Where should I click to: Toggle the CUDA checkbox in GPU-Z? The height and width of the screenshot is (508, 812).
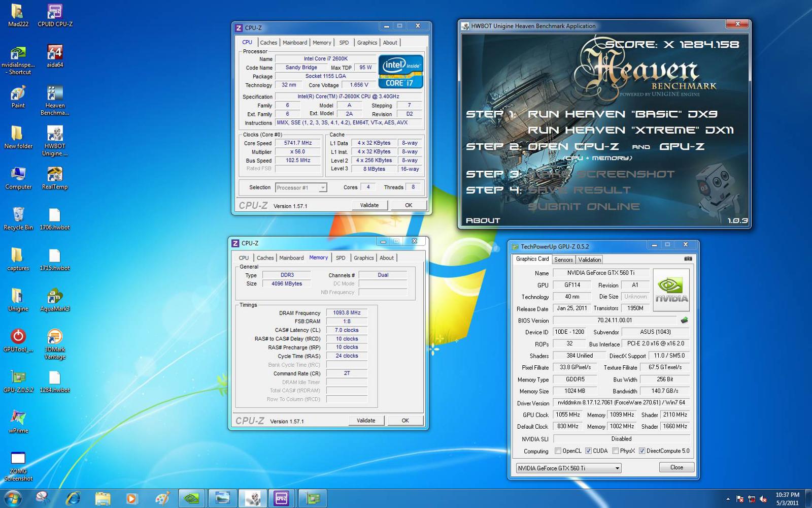588,451
